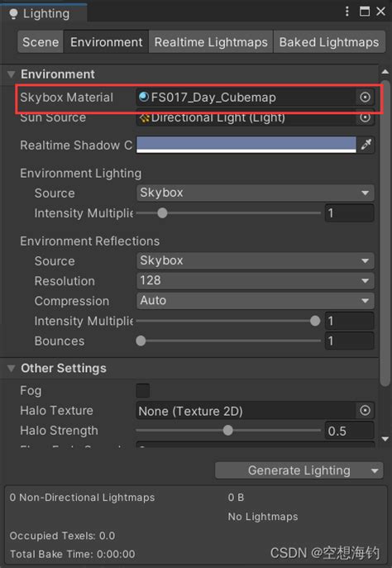Enable the Fog checkbox
Image resolution: width=392 pixels, height=568 pixels.
143,390
